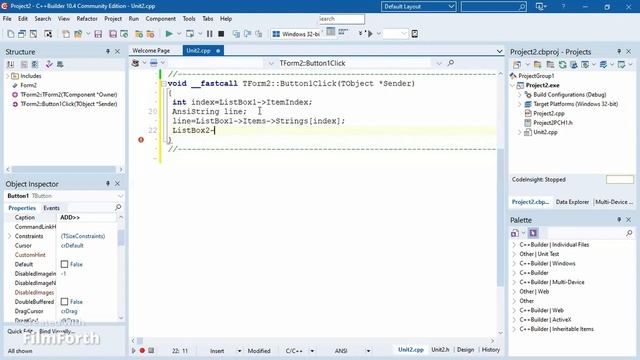
Task: Select Form2 in the Structure tree
Action: 28,85
